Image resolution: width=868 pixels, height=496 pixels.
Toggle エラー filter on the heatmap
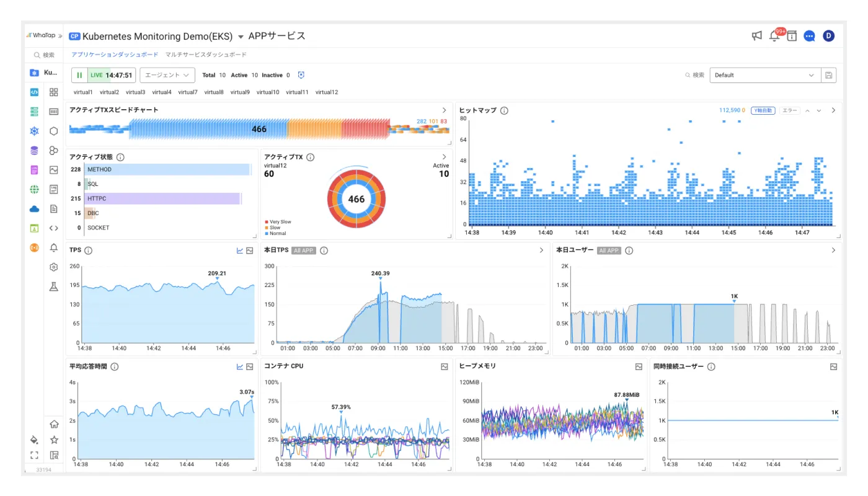coord(789,110)
